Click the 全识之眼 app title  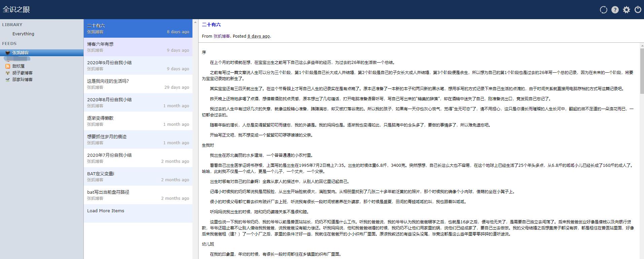coord(16,9)
